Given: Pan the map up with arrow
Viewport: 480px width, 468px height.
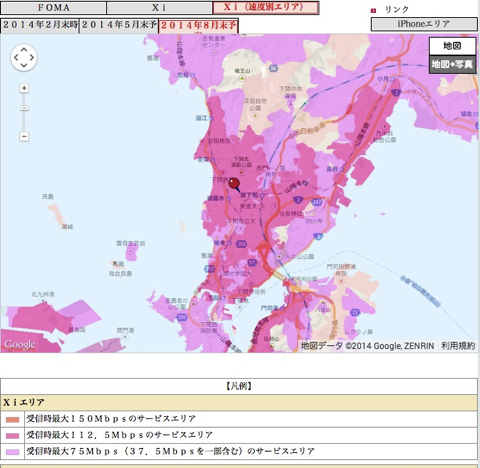Looking at the screenshot, I should pyautogui.click(x=24, y=50).
